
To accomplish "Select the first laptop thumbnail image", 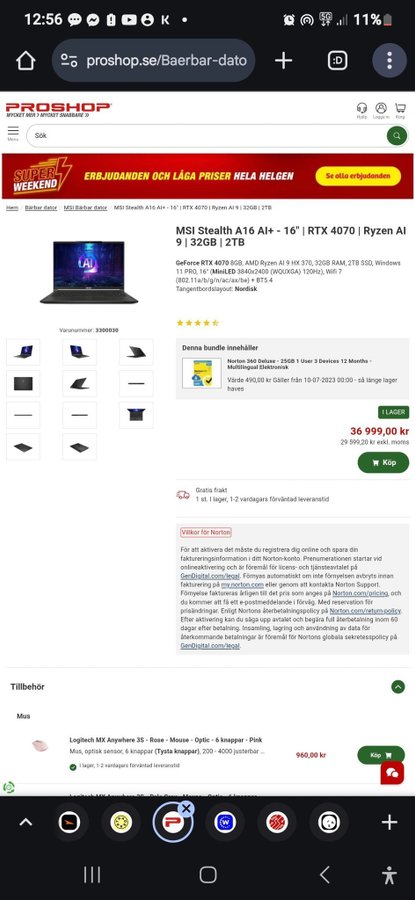I will (x=23, y=352).
